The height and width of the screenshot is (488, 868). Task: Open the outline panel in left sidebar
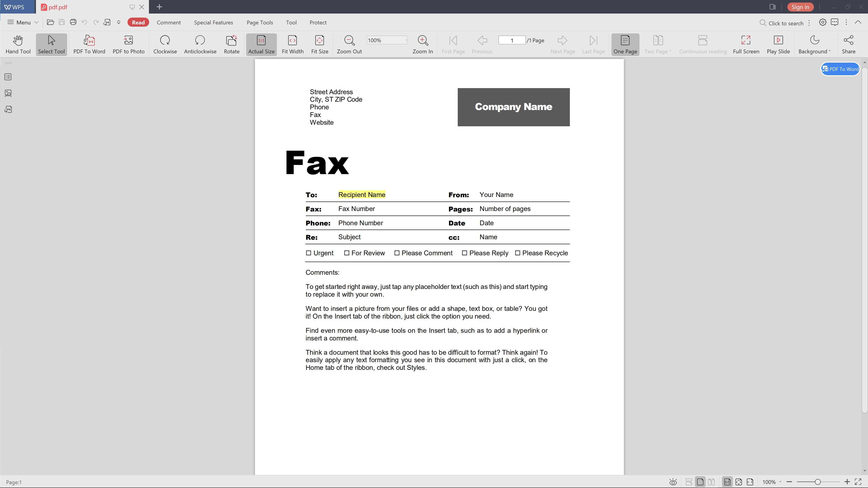(8, 77)
